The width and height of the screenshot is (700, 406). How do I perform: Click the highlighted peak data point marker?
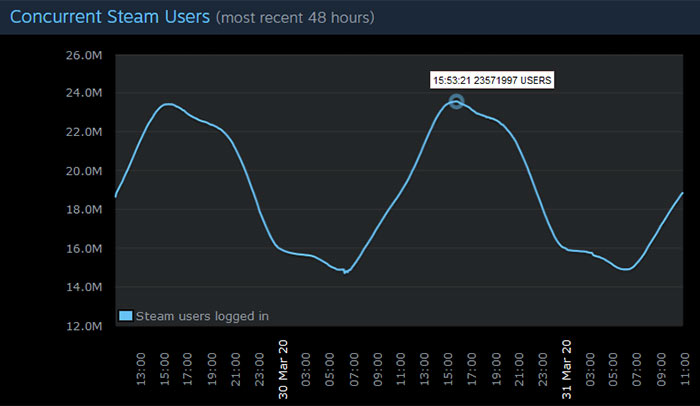[x=456, y=101]
